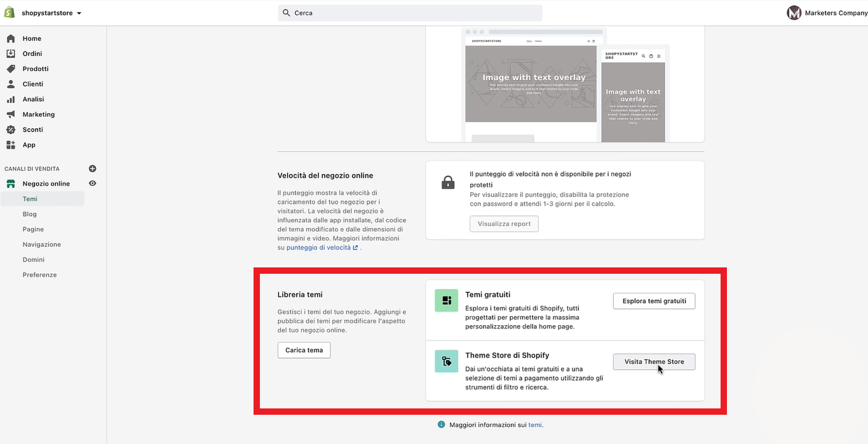This screenshot has width=868, height=444.
Task: View online store via eye icon
Action: point(92,184)
